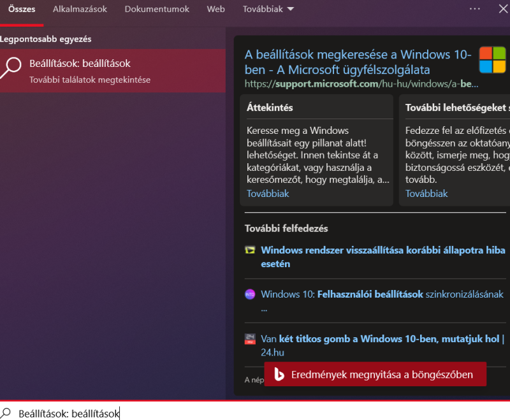
Task: Click the Microsoft logo thumbnail
Action: pos(492,60)
